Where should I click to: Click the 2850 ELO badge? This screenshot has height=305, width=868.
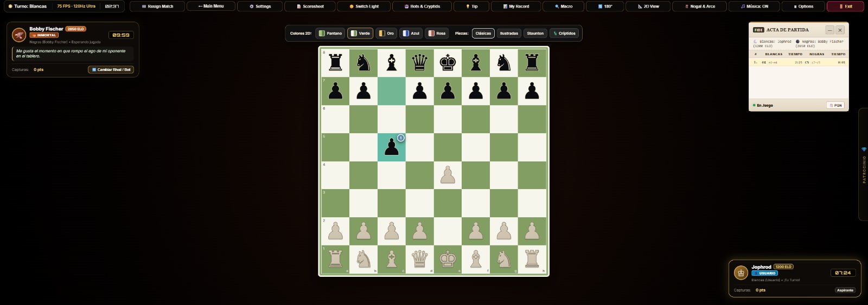[x=75, y=29]
